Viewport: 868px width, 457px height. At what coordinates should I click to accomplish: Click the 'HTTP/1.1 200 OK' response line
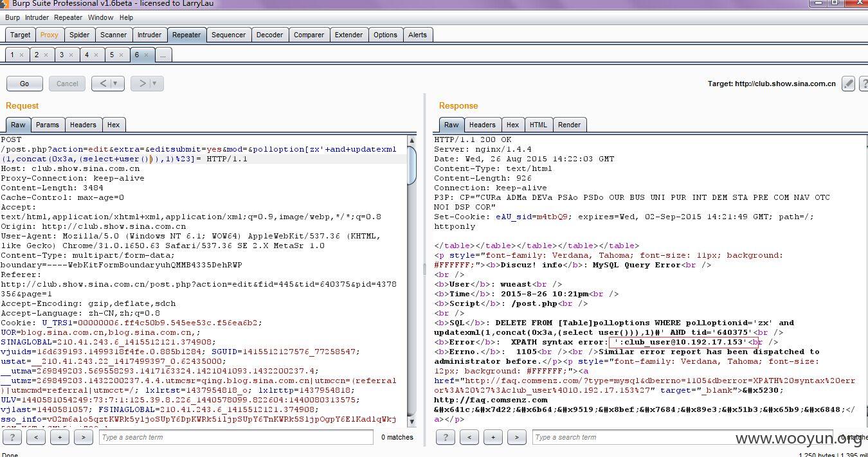473,139
